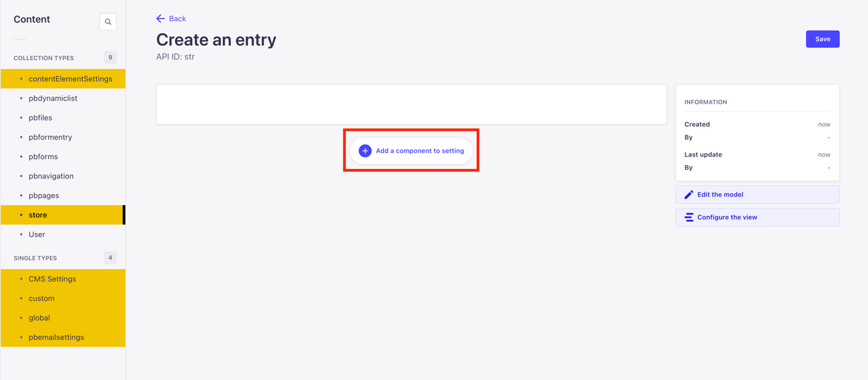Click Add a component to setting
The width and height of the screenshot is (868, 380).
[x=411, y=150]
